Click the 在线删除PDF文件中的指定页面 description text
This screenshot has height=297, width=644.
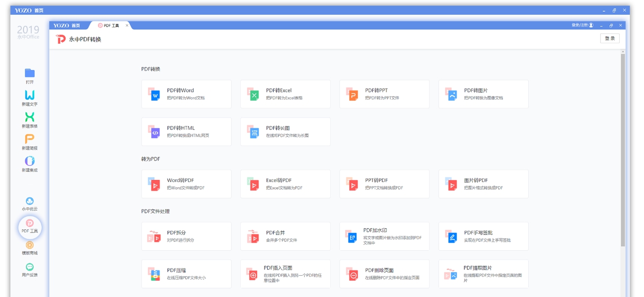392,278
